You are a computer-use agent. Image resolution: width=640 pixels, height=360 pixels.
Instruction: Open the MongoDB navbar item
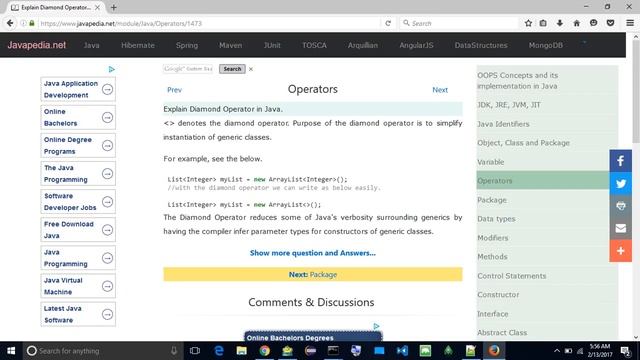coord(546,45)
